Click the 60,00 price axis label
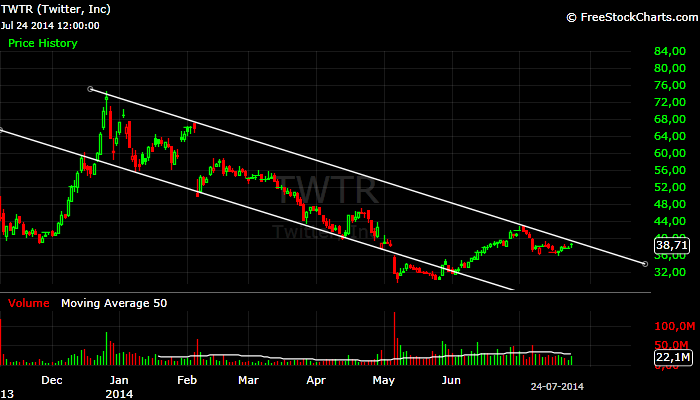The height and width of the screenshot is (400, 700). click(670, 153)
